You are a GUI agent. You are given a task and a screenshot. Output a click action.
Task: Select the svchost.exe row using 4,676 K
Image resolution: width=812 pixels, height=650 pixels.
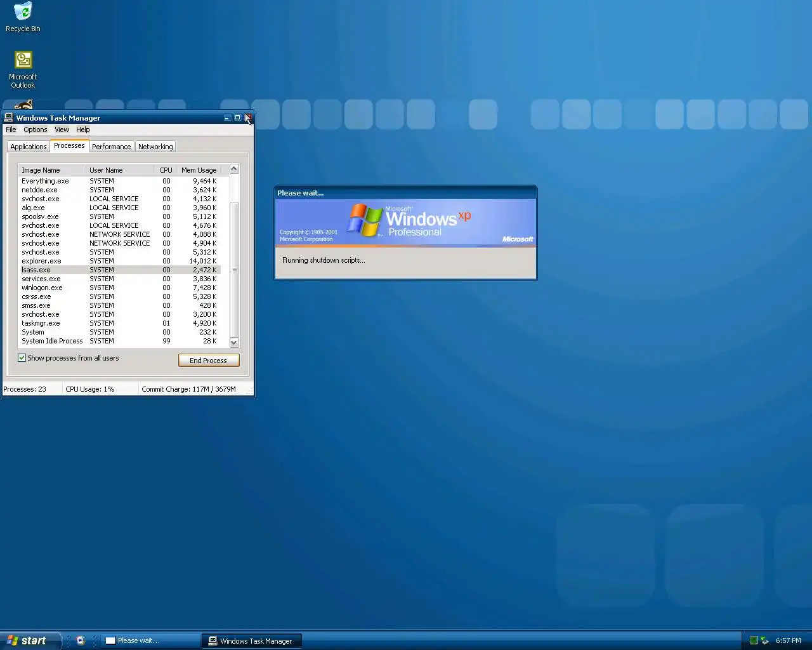119,225
